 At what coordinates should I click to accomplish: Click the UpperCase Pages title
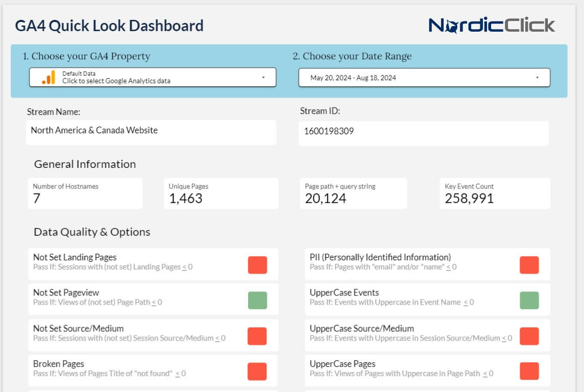point(342,364)
